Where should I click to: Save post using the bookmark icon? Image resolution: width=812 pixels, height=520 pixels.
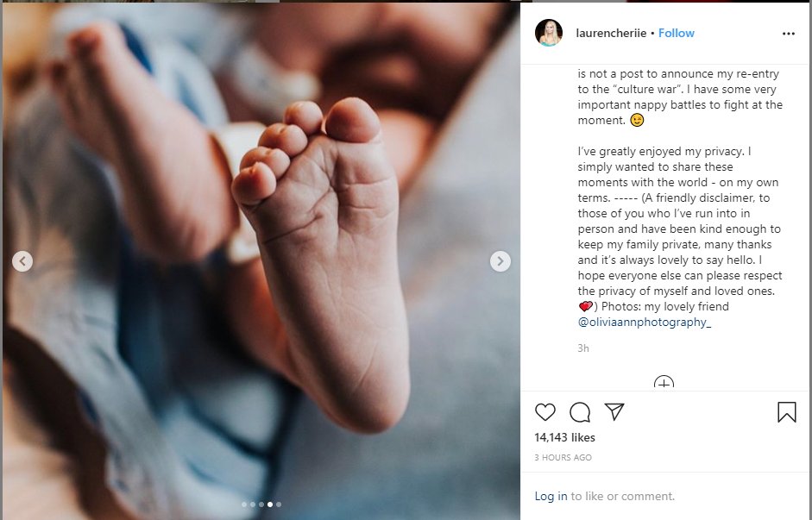[x=787, y=412]
